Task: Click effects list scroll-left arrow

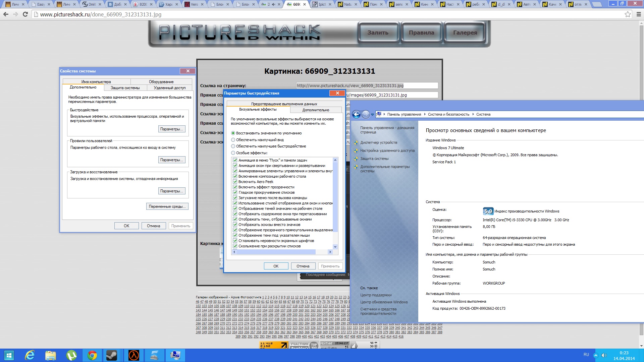Action: coord(234,252)
